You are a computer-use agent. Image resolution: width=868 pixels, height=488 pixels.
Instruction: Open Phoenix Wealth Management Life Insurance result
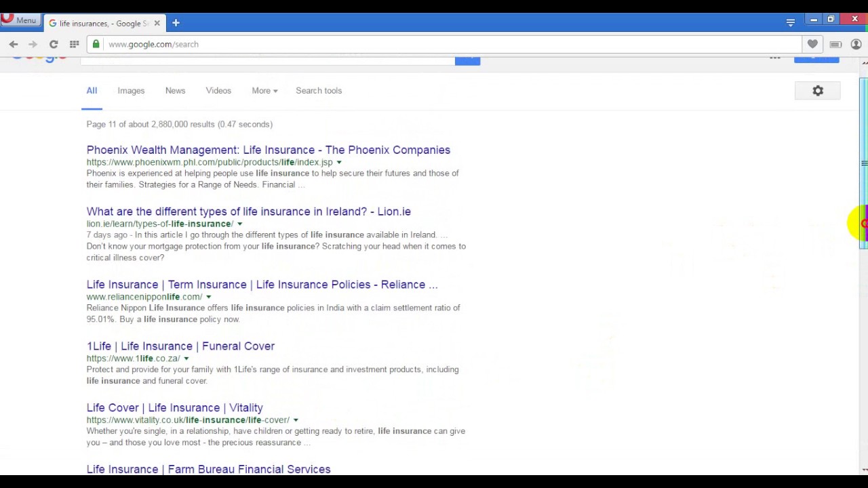[269, 150]
